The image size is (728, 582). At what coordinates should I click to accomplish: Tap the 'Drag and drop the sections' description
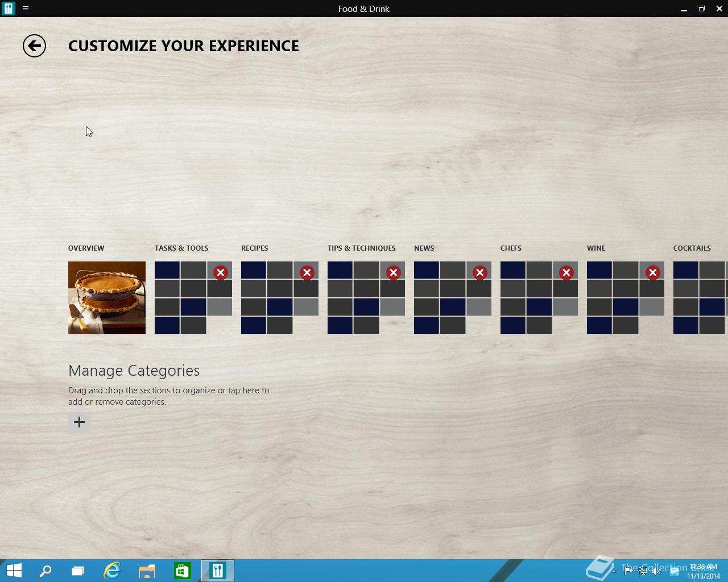169,396
